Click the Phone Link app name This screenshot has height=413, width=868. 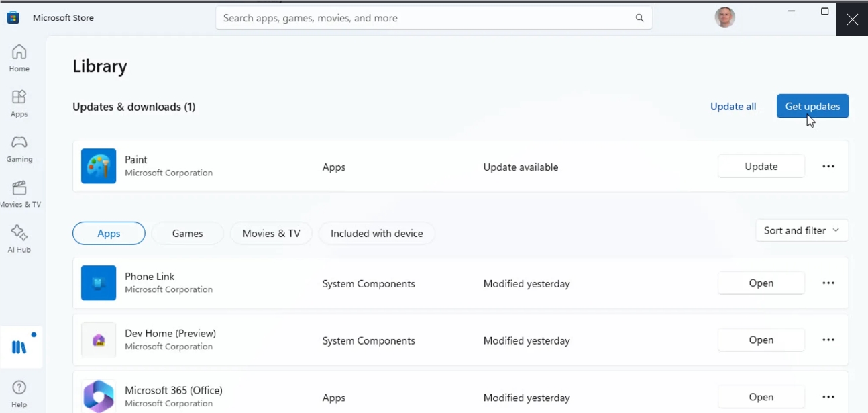tap(150, 276)
